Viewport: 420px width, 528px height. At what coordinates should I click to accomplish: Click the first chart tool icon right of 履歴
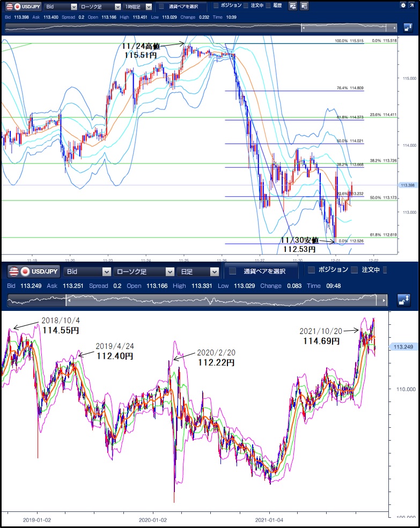click(292, 6)
